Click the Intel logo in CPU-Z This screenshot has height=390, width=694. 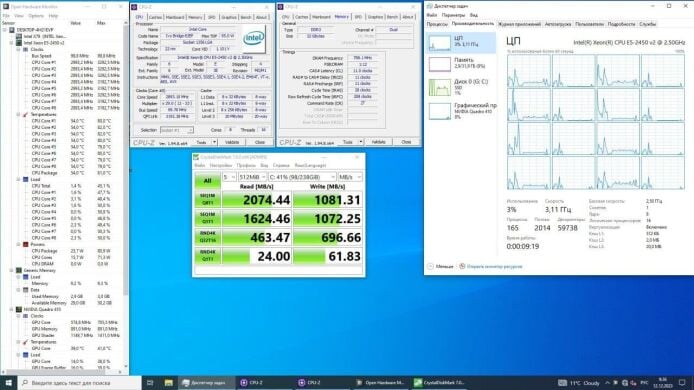[254, 38]
